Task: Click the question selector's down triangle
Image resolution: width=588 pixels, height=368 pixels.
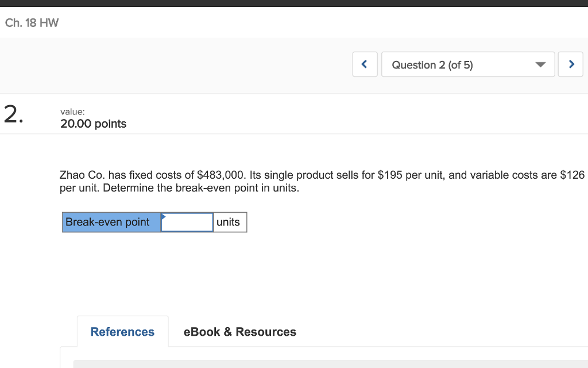Action: click(540, 65)
